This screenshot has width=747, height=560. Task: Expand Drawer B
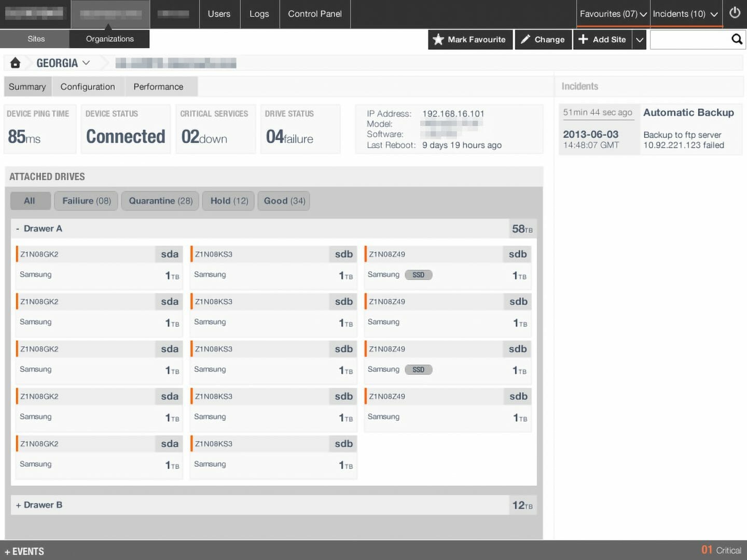pyautogui.click(x=39, y=505)
